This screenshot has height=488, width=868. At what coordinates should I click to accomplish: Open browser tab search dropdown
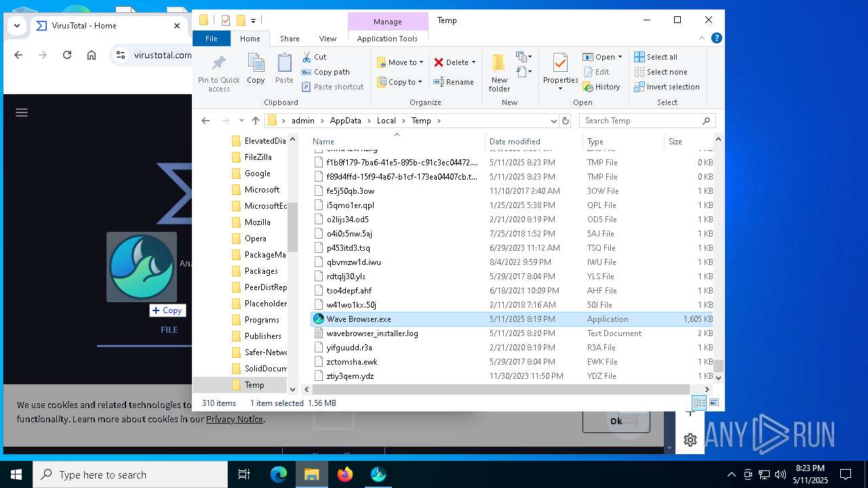pos(17,26)
